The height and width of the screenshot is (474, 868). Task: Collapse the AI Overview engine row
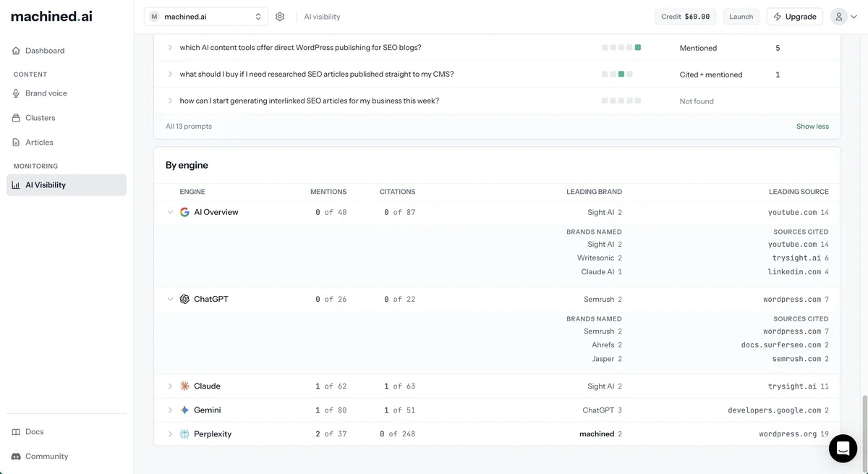pyautogui.click(x=171, y=213)
